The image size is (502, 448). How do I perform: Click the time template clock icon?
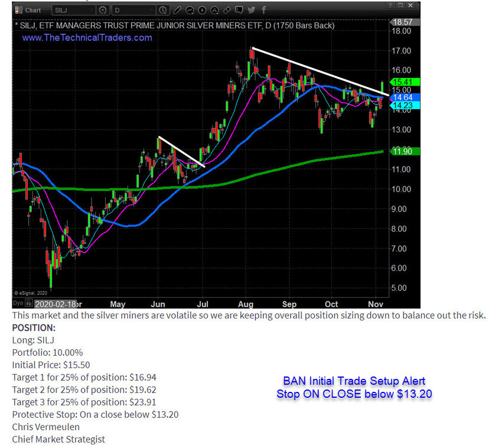coord(163,10)
